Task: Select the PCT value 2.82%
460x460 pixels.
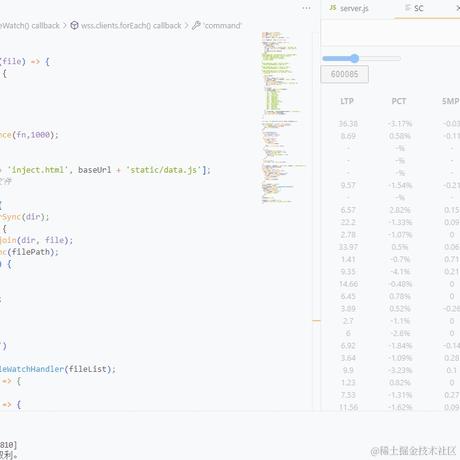Action: [x=400, y=210]
